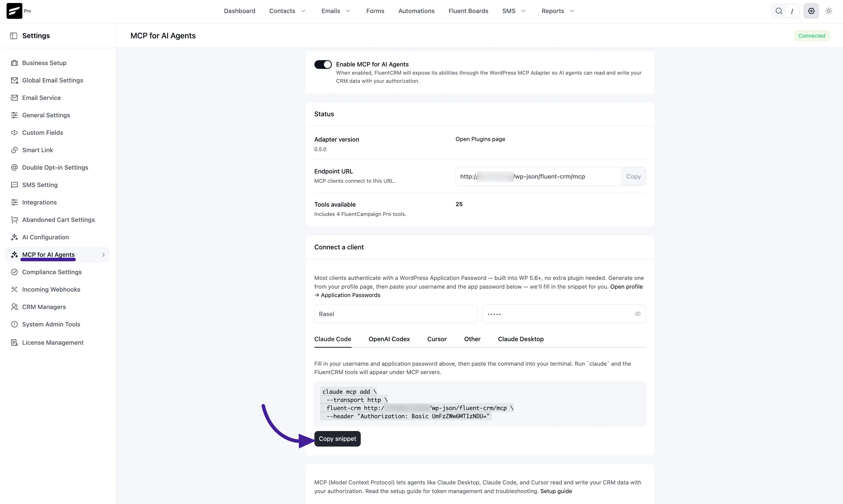Click the AI Configuration sparkle icon
Viewport: 843px width, 504px height.
14,237
